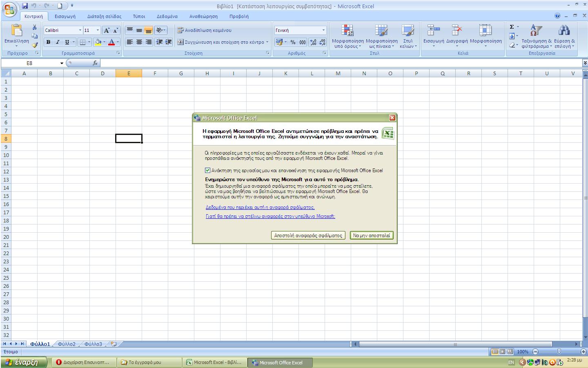Toggle Underline formatting
The image size is (588, 368).
click(67, 42)
